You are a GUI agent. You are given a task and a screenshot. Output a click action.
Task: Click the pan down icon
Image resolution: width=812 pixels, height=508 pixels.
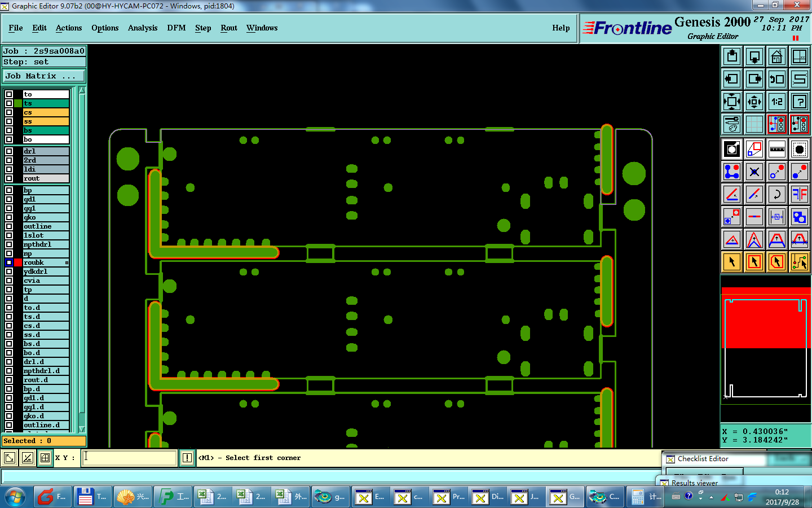tap(754, 56)
